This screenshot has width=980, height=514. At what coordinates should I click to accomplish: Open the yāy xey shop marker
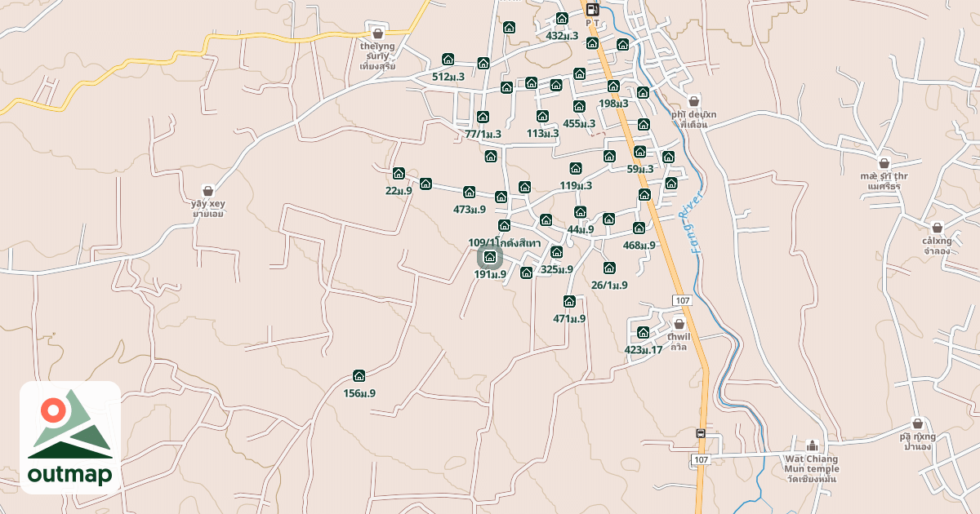click(x=207, y=190)
